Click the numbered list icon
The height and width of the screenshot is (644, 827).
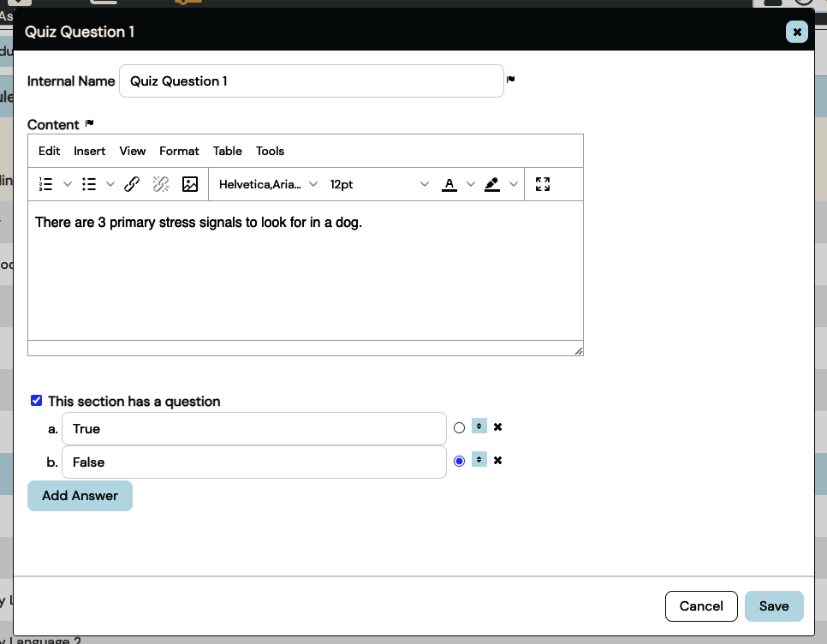point(47,184)
